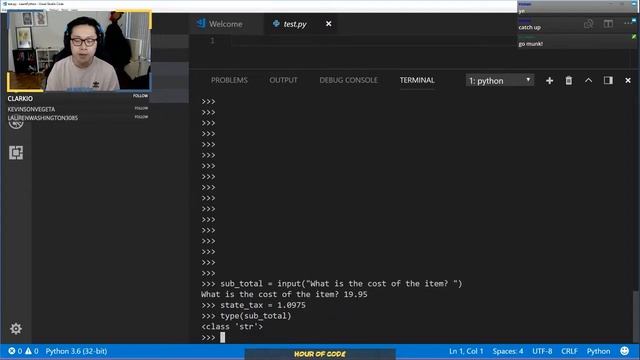Select the Python language mode

coord(598,351)
